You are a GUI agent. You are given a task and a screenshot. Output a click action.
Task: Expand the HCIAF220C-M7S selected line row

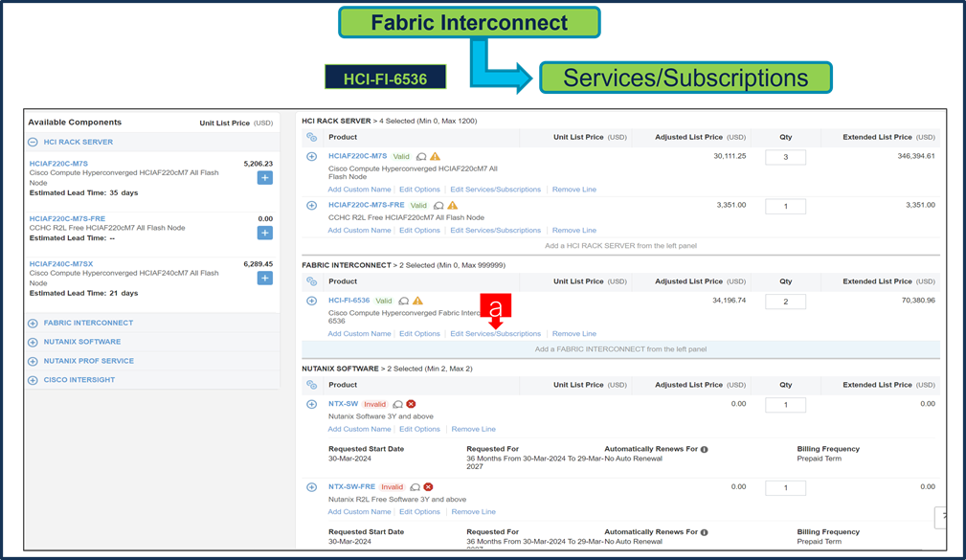click(312, 156)
